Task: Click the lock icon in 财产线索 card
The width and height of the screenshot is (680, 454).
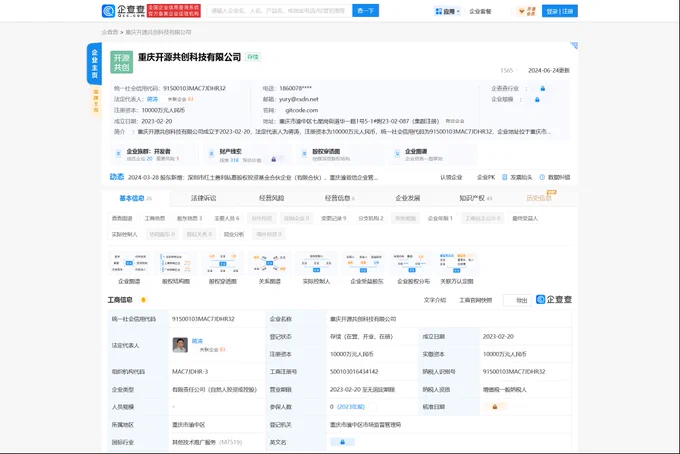Action: (274, 160)
